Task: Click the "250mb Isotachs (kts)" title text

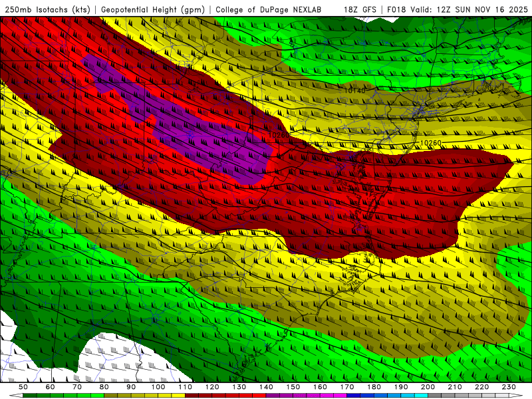Action: (47, 9)
